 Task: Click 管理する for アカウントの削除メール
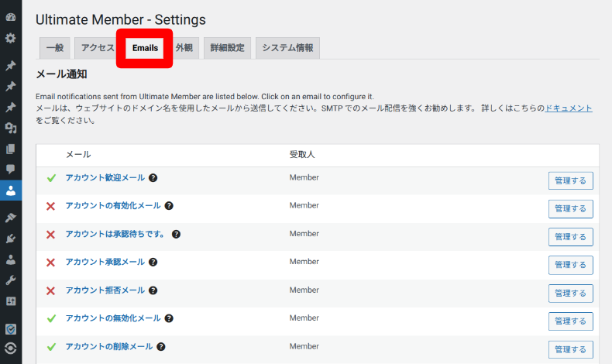click(571, 349)
